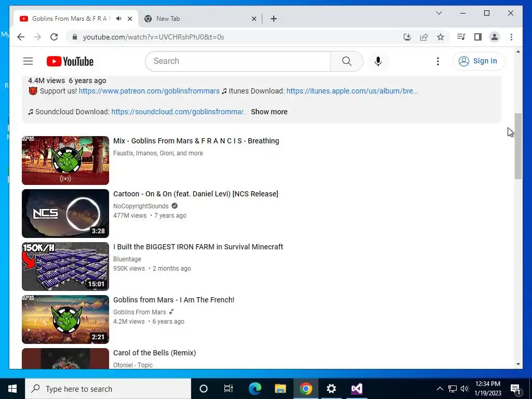Image resolution: width=532 pixels, height=399 pixels.
Task: Open the network tray icon
Action: point(453,389)
